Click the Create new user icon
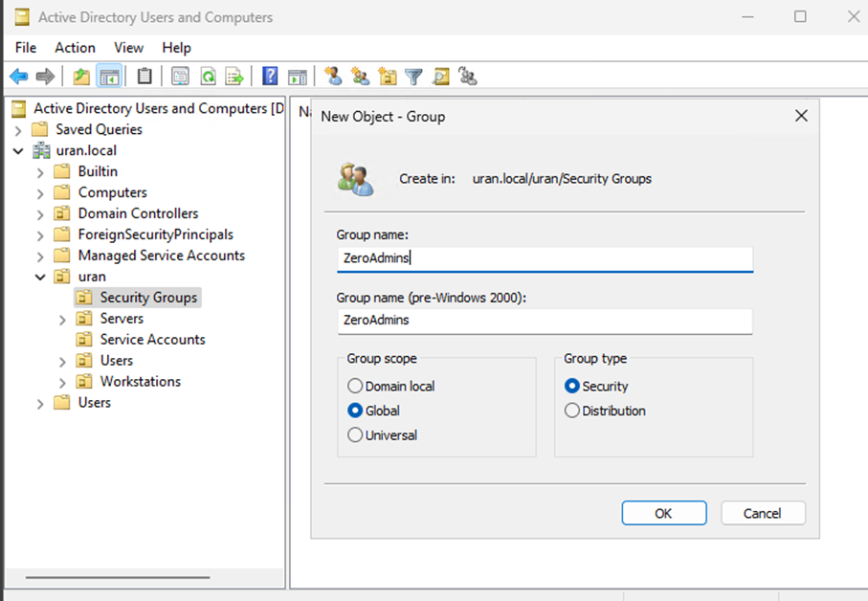The width and height of the screenshot is (868, 601). coord(333,76)
